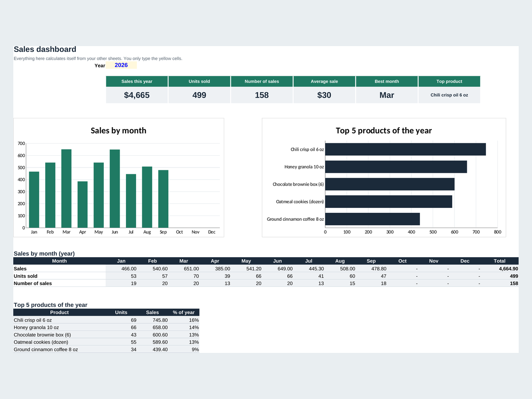This screenshot has width=532, height=399.
Task: Select Chili crisp oil sales cell 745.80
Action: click(x=153, y=320)
